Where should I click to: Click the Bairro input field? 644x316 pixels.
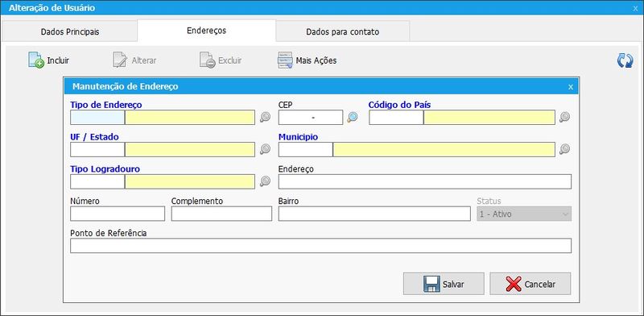[x=374, y=214]
